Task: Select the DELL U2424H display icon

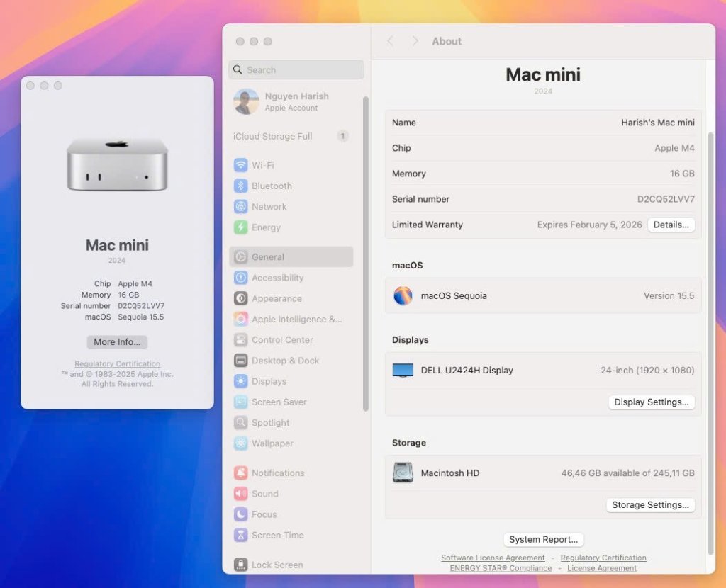Action: (403, 370)
